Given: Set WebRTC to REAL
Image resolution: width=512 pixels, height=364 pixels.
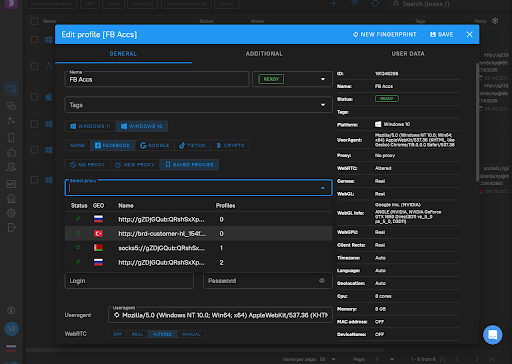Looking at the screenshot, I should [x=137, y=334].
